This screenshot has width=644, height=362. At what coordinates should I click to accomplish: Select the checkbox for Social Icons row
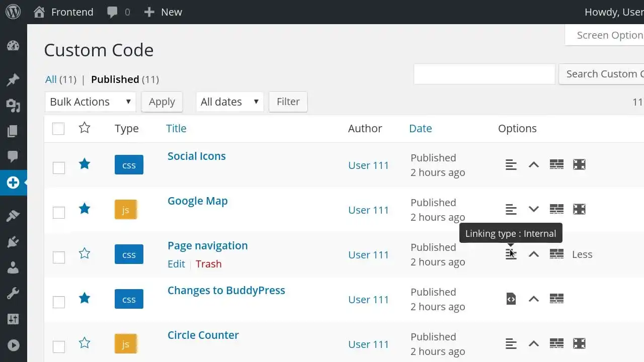point(58,168)
